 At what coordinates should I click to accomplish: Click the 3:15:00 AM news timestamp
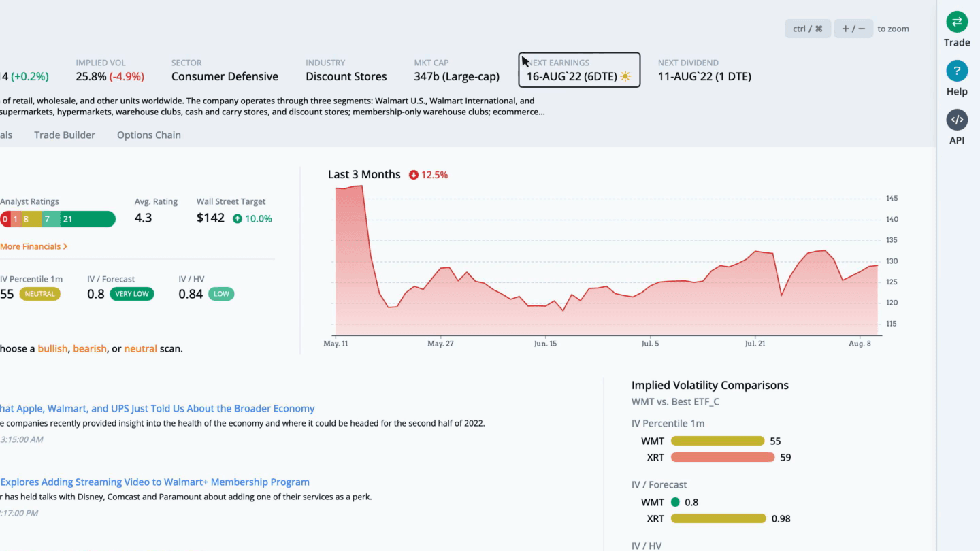[x=22, y=439]
